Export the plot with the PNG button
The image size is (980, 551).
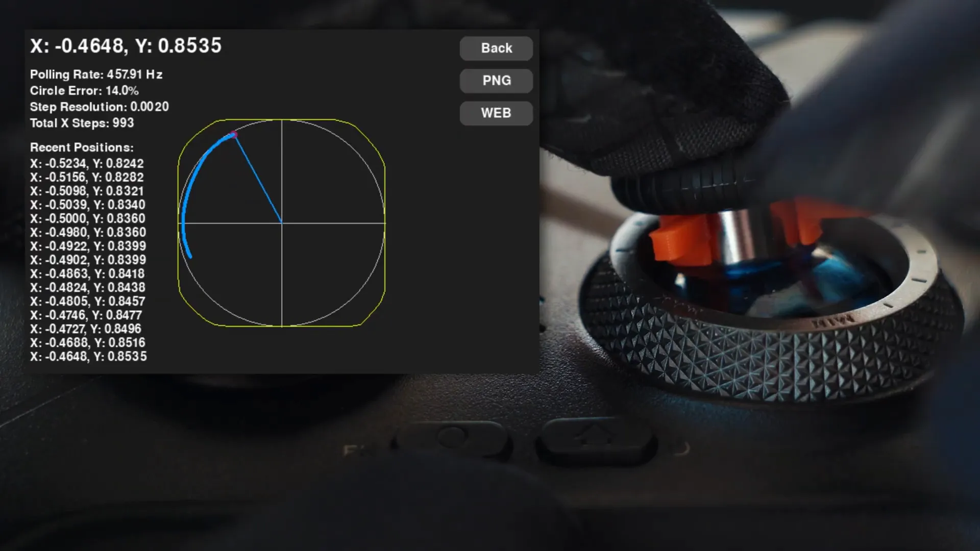coord(496,81)
